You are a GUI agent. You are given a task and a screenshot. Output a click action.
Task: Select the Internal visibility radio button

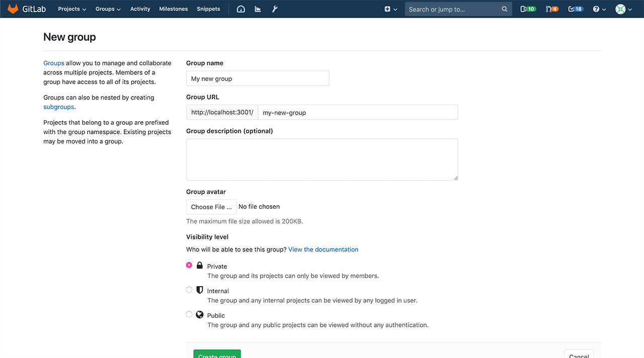(189, 290)
